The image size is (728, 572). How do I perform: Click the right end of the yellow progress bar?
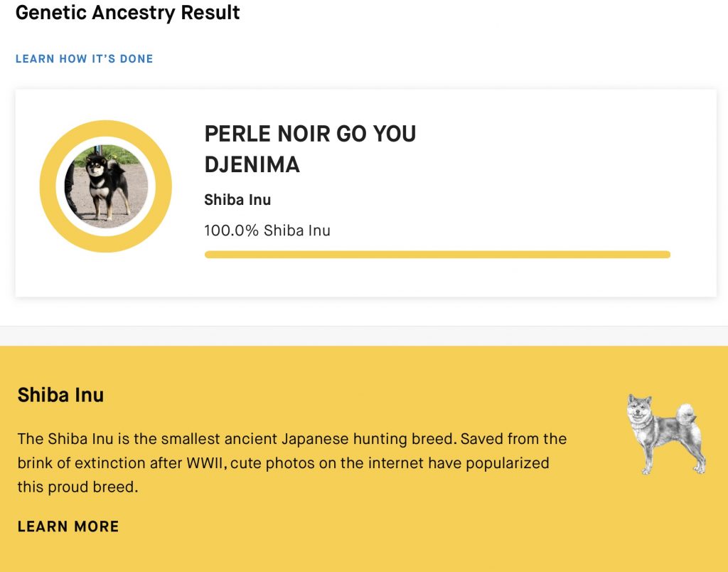click(x=666, y=255)
